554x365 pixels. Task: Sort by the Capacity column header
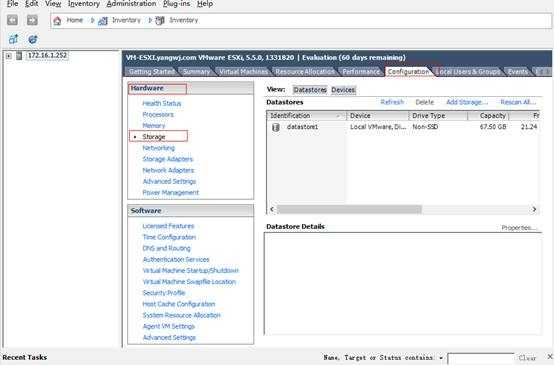488,116
